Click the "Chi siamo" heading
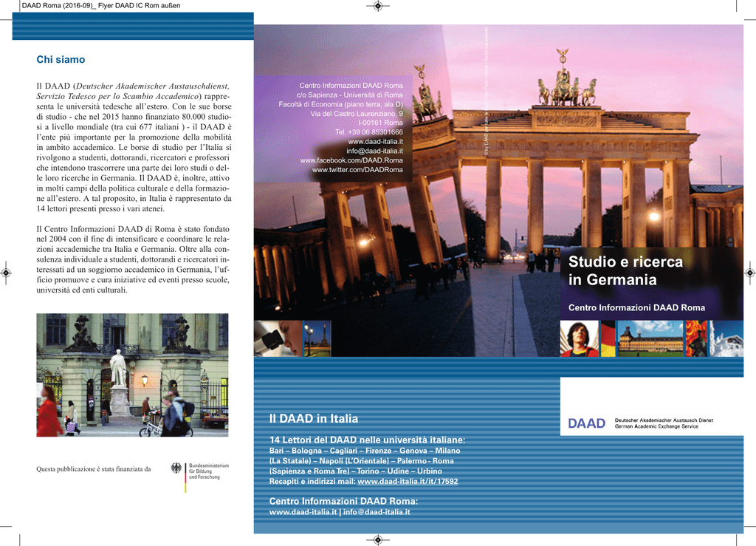This screenshot has height=546, width=756. [61, 59]
